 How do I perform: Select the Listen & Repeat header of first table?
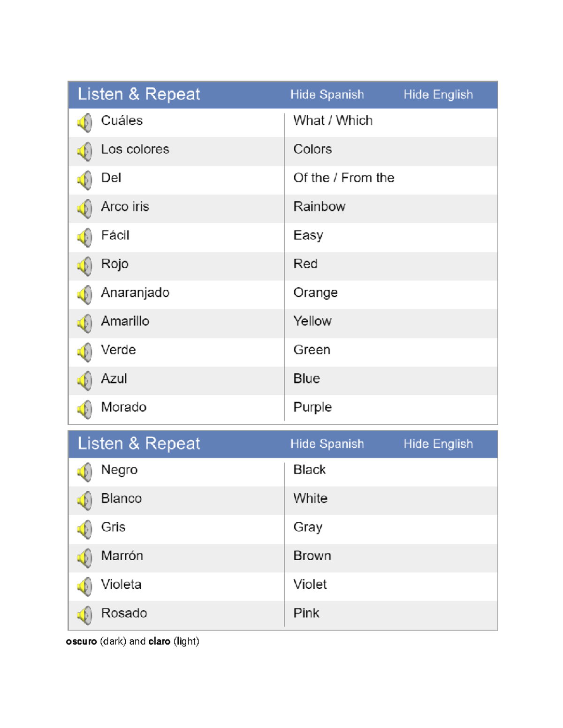[139, 94]
